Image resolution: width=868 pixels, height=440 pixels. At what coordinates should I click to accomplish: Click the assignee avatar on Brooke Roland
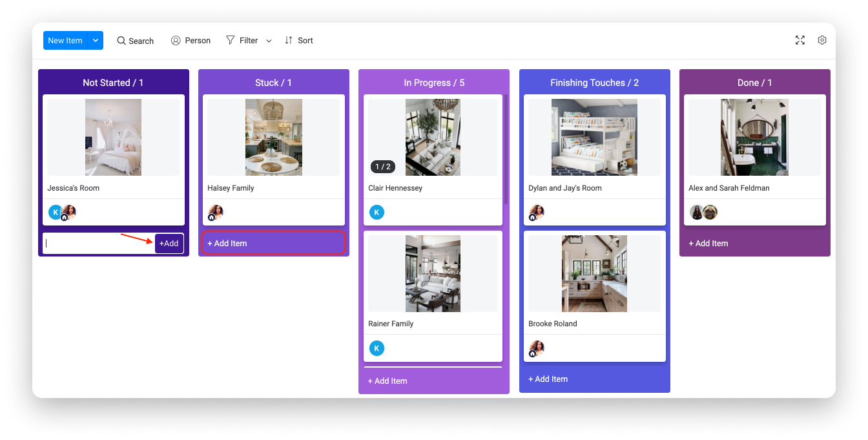tap(537, 348)
